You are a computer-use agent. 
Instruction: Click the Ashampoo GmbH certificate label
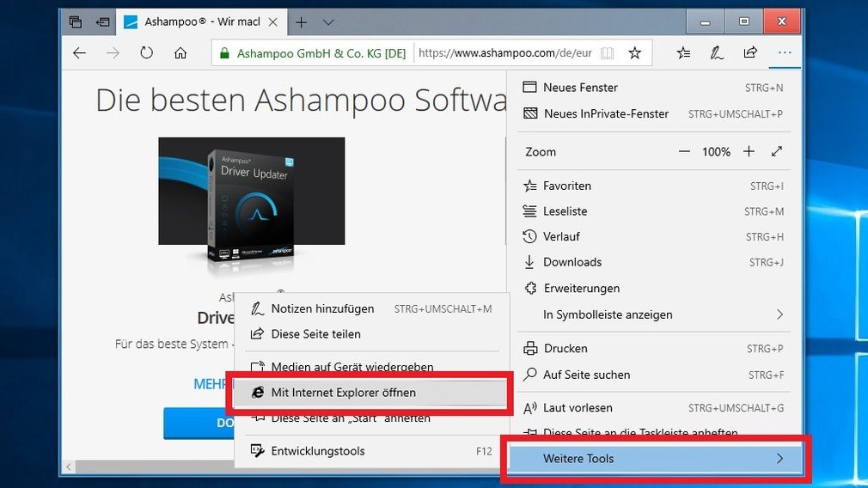(321, 53)
